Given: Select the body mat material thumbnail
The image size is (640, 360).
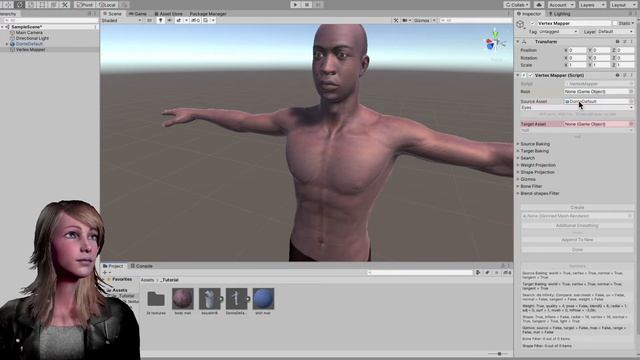Looking at the screenshot, I should (x=182, y=299).
